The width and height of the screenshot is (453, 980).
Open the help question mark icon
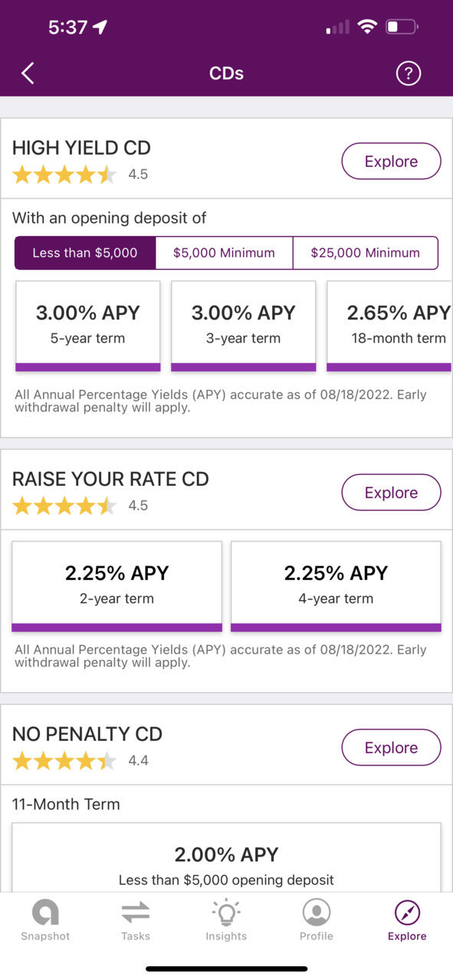coord(409,74)
